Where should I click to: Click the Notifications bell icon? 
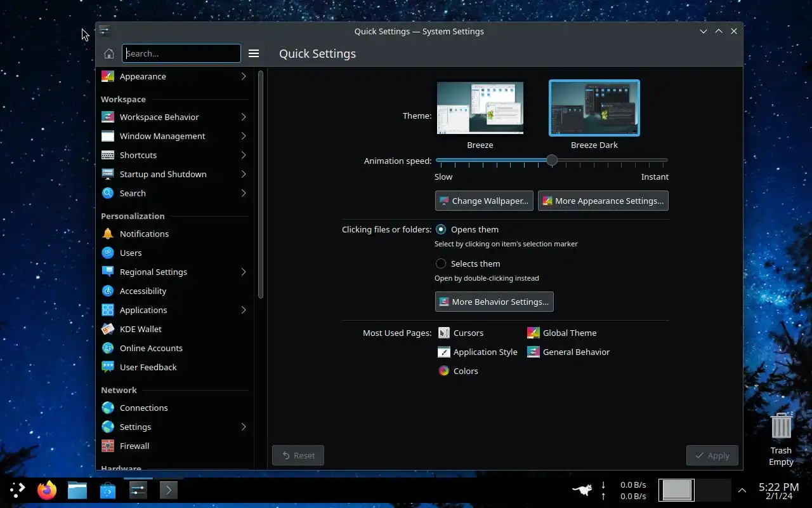(x=108, y=234)
